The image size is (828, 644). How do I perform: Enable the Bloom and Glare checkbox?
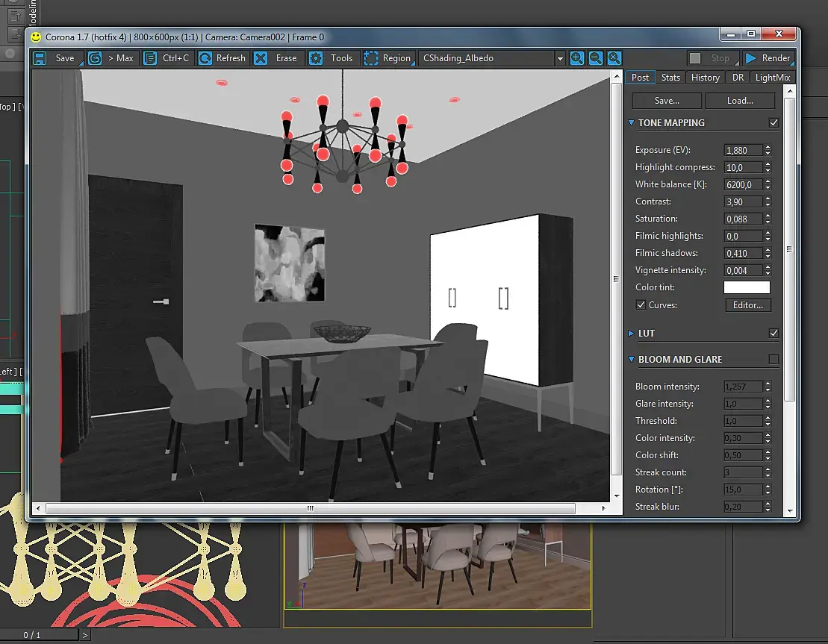(773, 360)
